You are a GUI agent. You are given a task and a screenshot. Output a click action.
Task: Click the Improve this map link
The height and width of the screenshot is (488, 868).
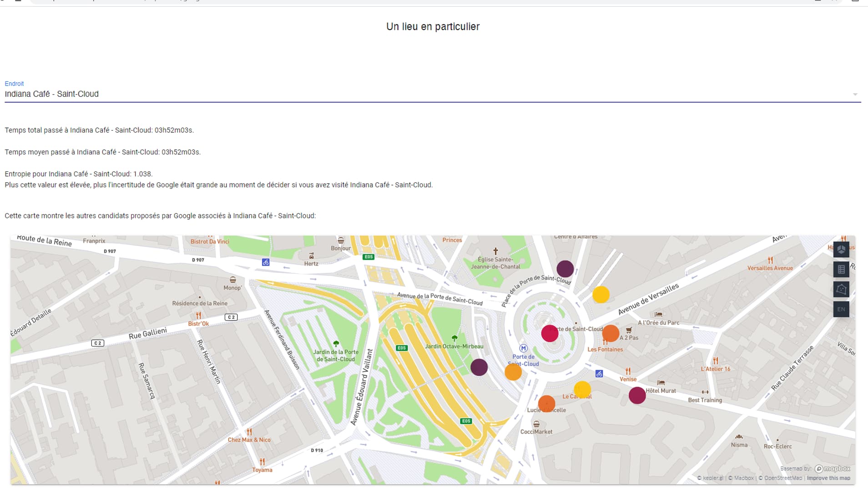[x=828, y=478]
